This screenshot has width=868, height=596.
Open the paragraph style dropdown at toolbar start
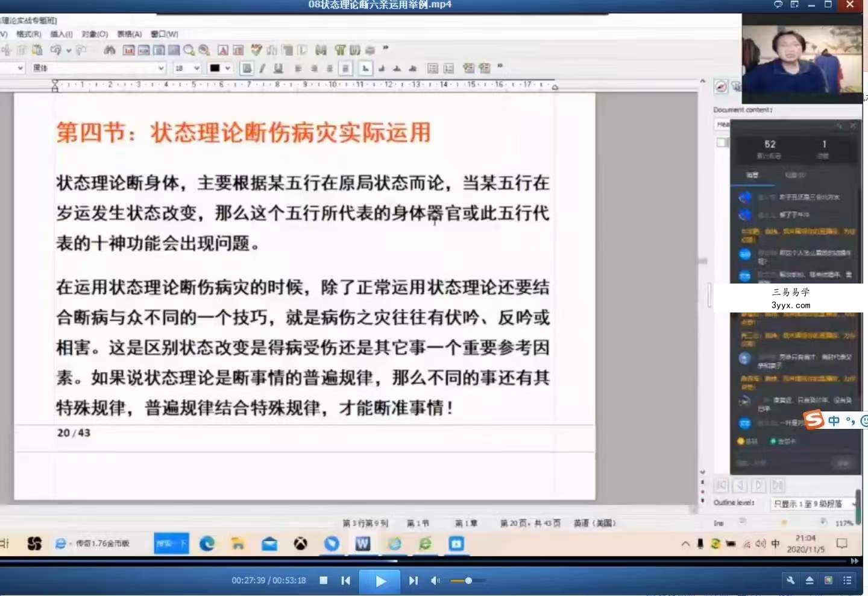click(x=20, y=68)
